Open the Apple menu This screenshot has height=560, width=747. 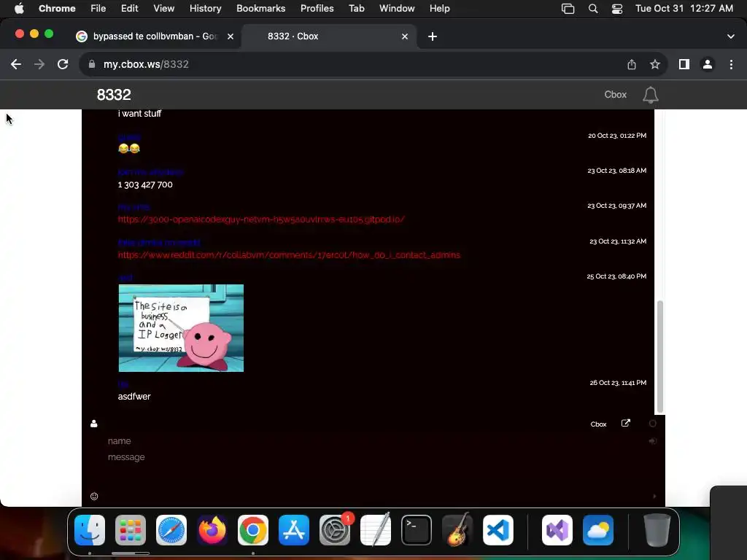19,8
